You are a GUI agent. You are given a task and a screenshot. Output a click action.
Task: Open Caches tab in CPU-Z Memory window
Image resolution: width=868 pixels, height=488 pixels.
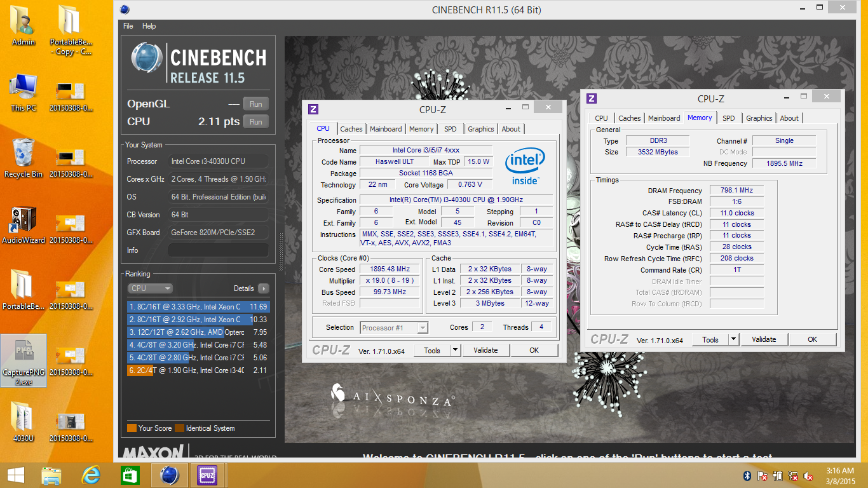pyautogui.click(x=630, y=118)
